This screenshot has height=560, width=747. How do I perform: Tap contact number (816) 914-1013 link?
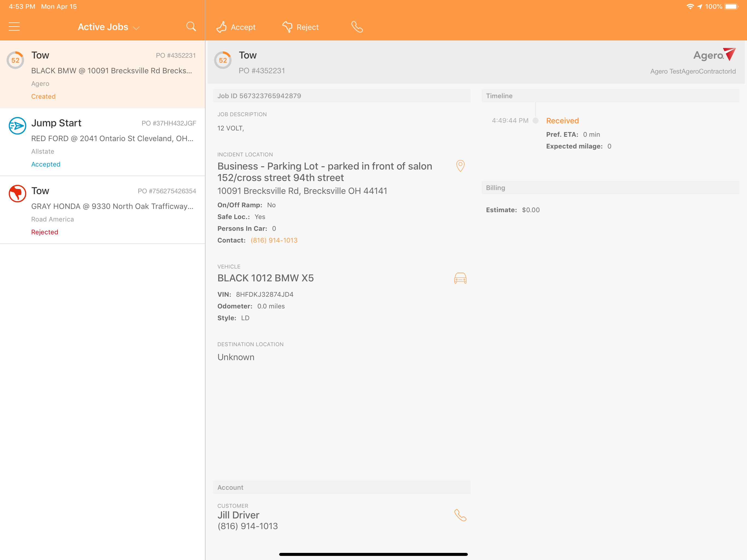coord(274,240)
